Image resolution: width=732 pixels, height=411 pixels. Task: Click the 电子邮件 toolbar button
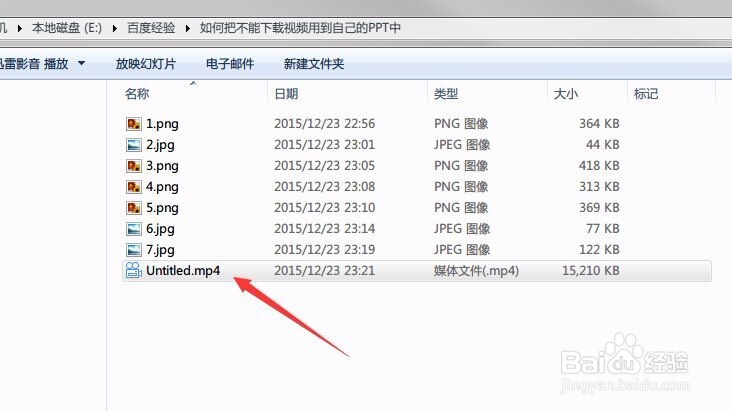230,64
